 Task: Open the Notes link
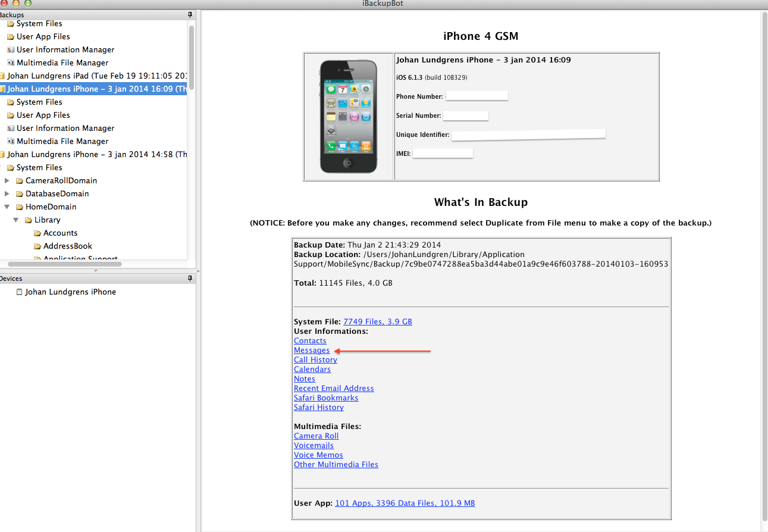(x=305, y=378)
